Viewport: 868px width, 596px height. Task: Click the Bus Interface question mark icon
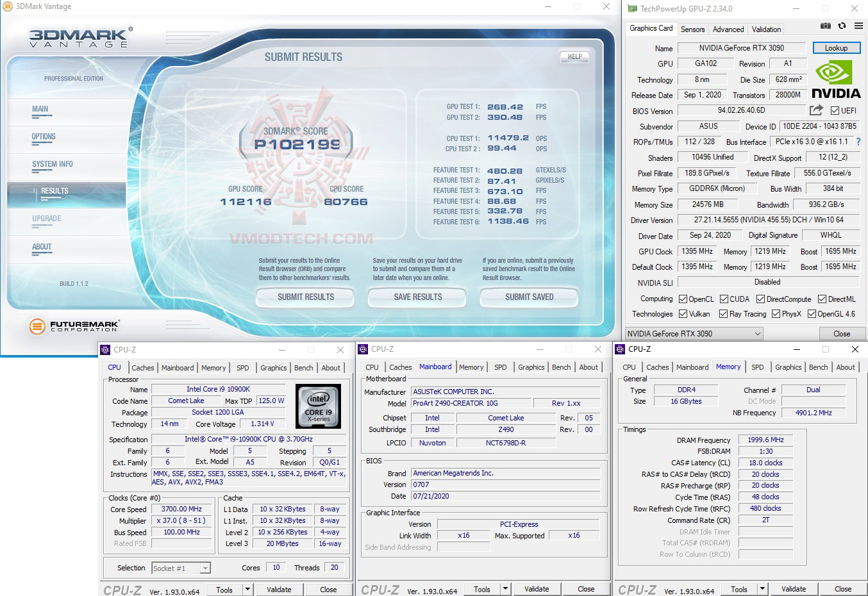click(x=858, y=142)
